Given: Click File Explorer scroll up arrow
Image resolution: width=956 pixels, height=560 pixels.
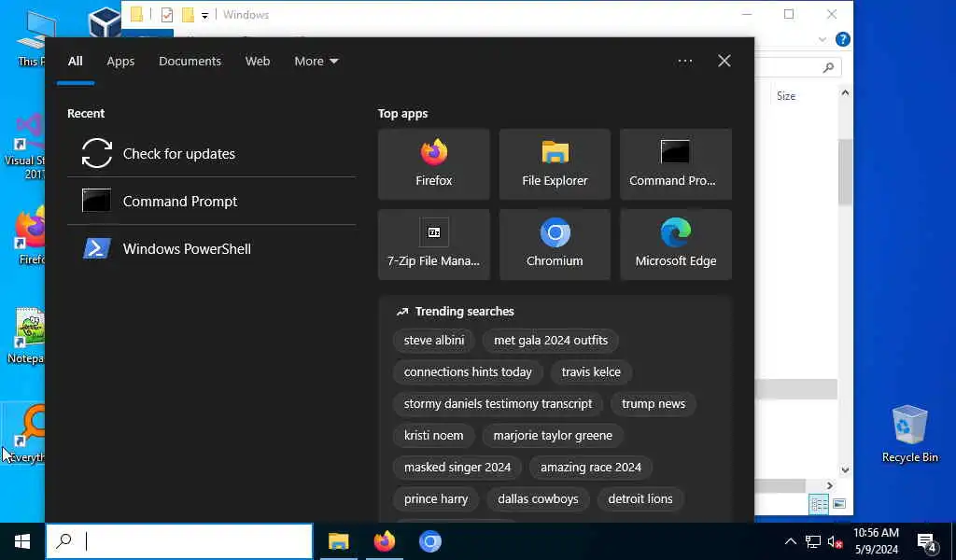Looking at the screenshot, I should point(845,92).
